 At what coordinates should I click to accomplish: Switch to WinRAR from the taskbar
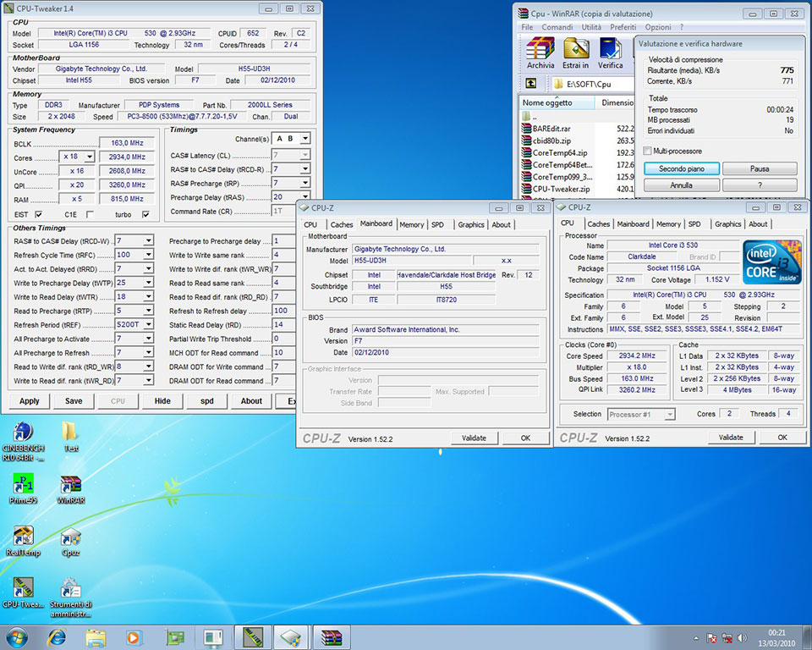(331, 637)
